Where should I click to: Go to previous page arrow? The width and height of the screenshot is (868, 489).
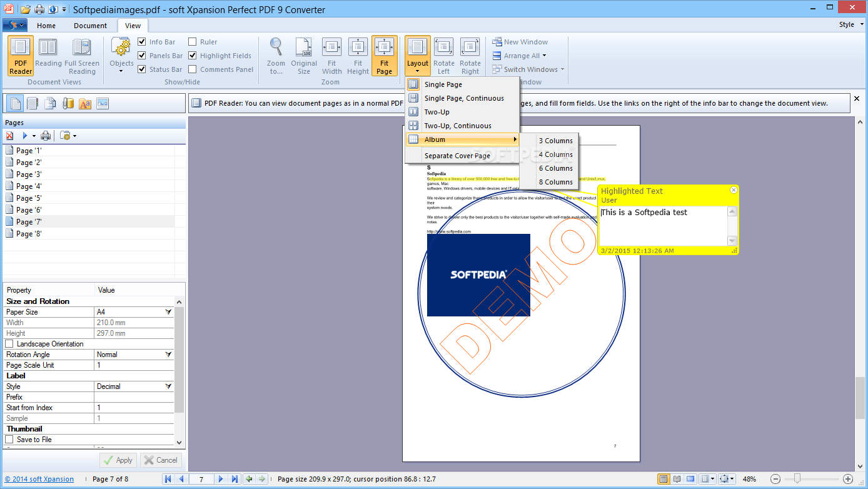(x=181, y=479)
